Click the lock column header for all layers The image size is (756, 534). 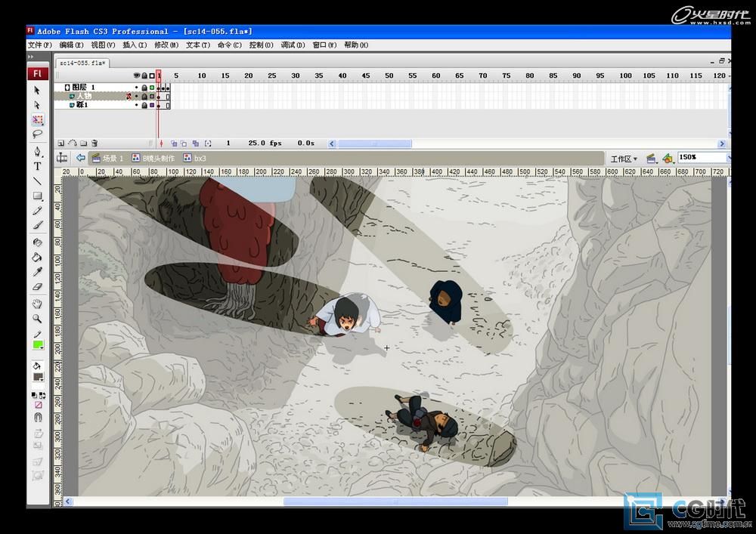[144, 76]
